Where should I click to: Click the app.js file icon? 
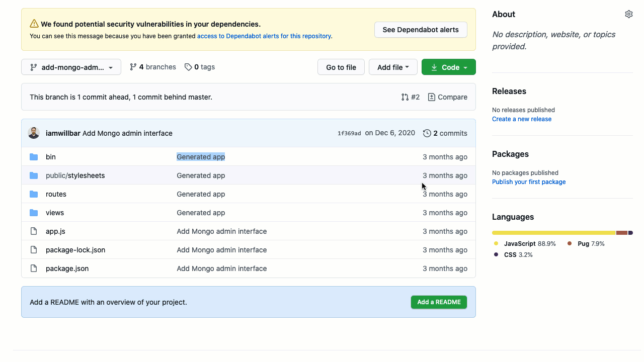(x=34, y=231)
